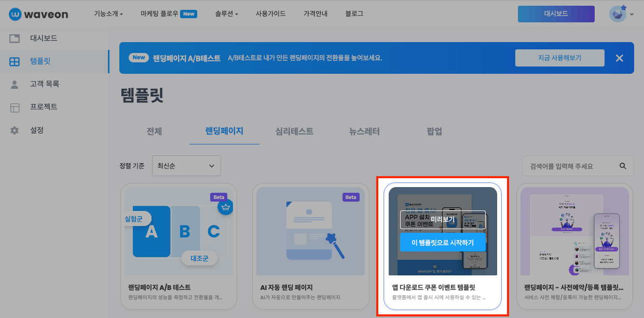Click the search magnifier icon
644x318 pixels.
pos(623,165)
